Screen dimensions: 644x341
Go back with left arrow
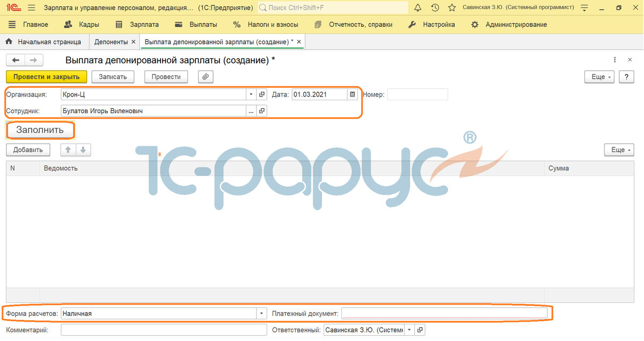click(x=16, y=61)
